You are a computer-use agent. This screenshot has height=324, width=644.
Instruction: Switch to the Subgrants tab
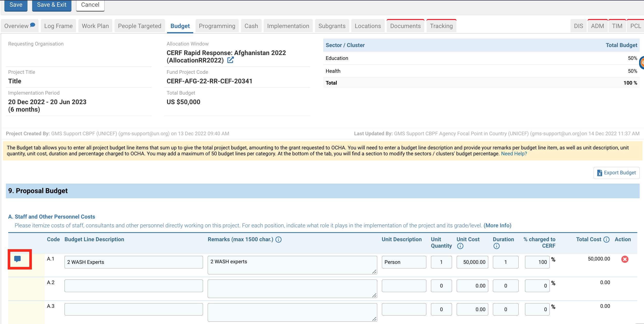pos(332,26)
